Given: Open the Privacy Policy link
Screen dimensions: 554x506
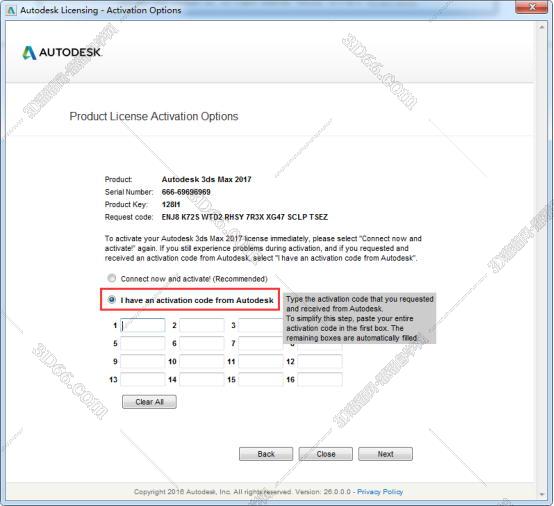Looking at the screenshot, I should click(x=380, y=492).
